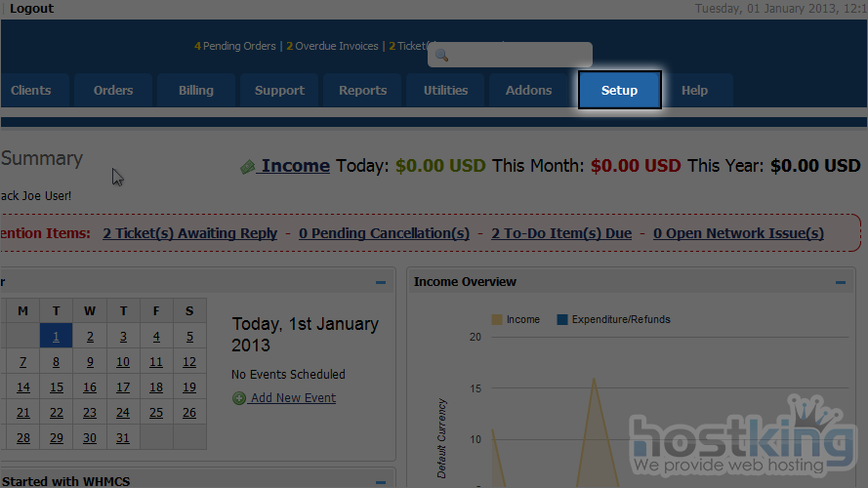Click green plus icon for Add New Event
The height and width of the screenshot is (488, 868).
coord(239,398)
